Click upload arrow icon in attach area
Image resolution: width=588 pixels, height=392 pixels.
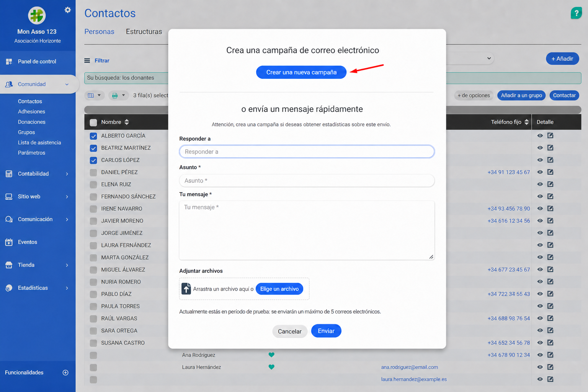pos(186,289)
